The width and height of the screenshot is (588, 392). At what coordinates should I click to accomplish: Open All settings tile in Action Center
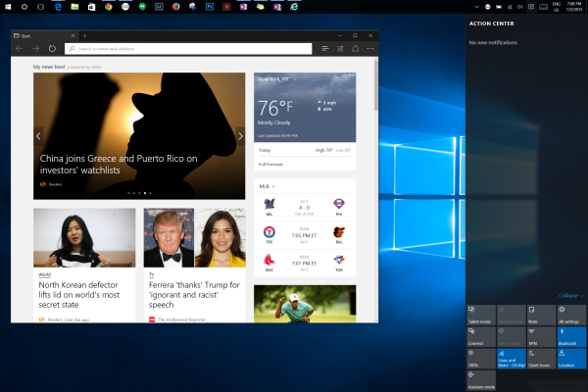(x=570, y=314)
